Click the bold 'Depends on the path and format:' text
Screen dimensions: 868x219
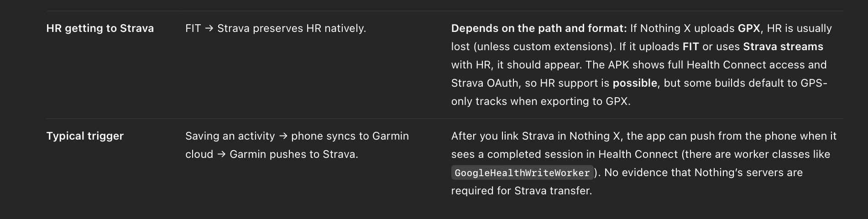[x=539, y=28]
